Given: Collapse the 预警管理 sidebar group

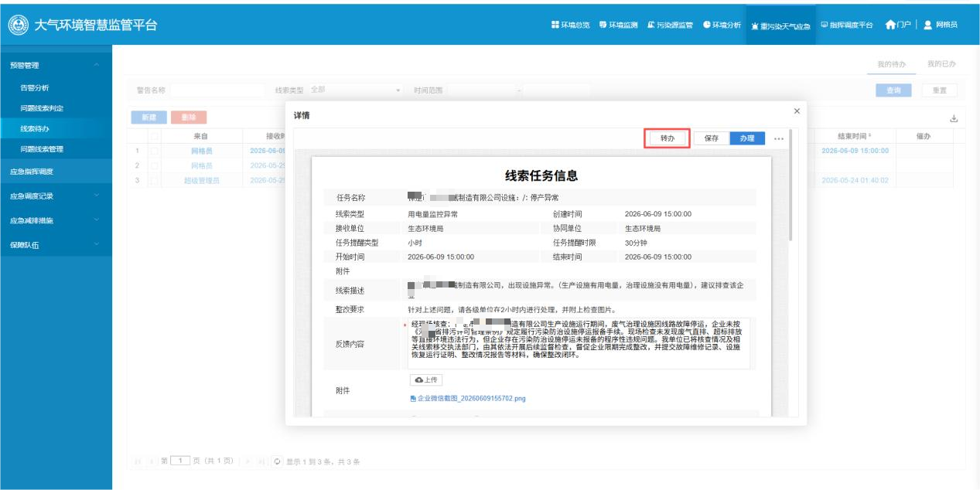Looking at the screenshot, I should click(56, 65).
